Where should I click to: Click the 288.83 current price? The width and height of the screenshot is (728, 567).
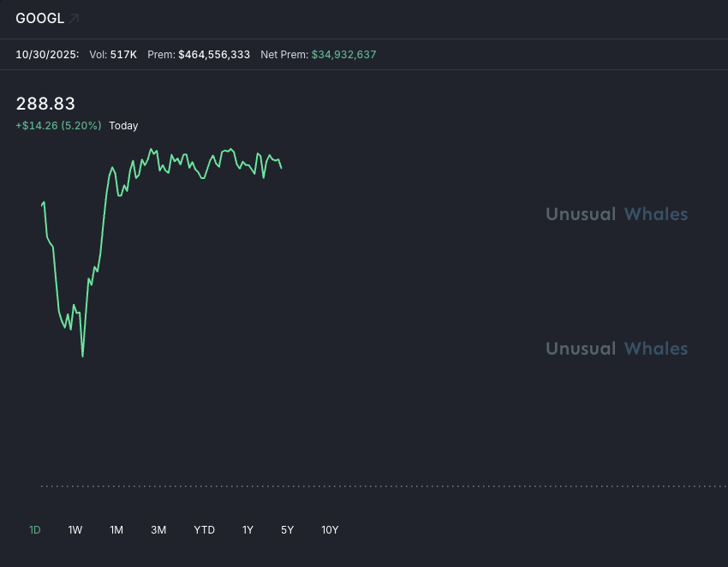click(45, 104)
